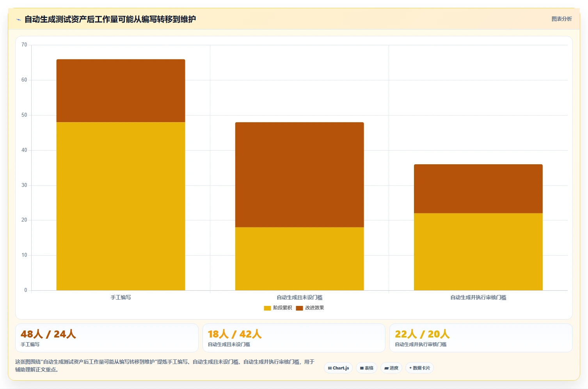Select the 进度 tag button

pos(391,368)
